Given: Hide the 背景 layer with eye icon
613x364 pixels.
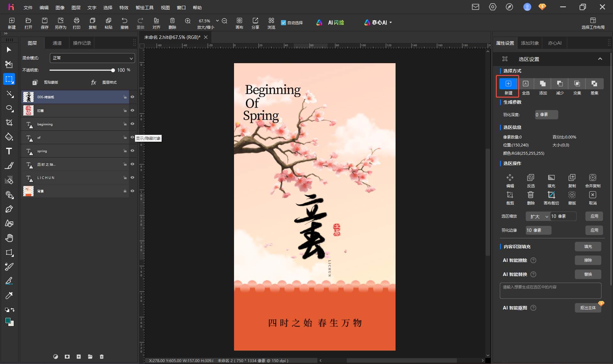Looking at the screenshot, I should (x=132, y=191).
